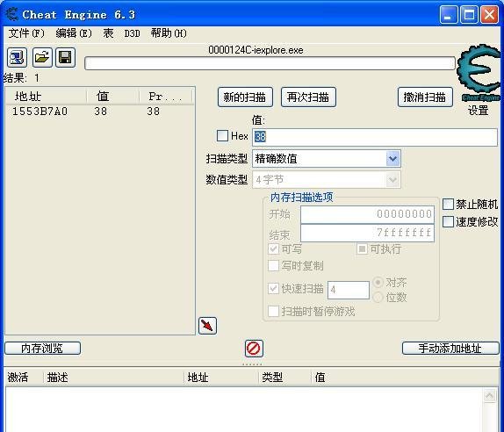The width and height of the screenshot is (504, 432).
Task: Toggle the 写时复制 checkbox
Action: 273,266
